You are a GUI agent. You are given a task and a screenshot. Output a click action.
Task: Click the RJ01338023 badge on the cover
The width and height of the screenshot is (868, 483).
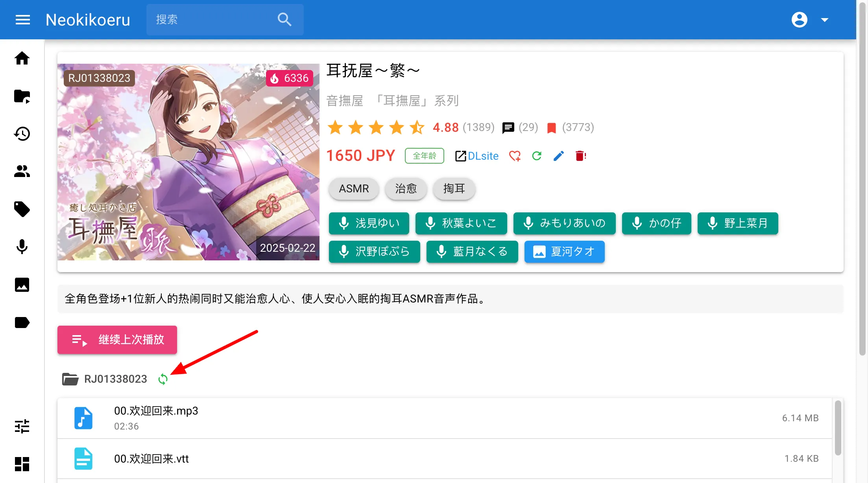point(99,78)
